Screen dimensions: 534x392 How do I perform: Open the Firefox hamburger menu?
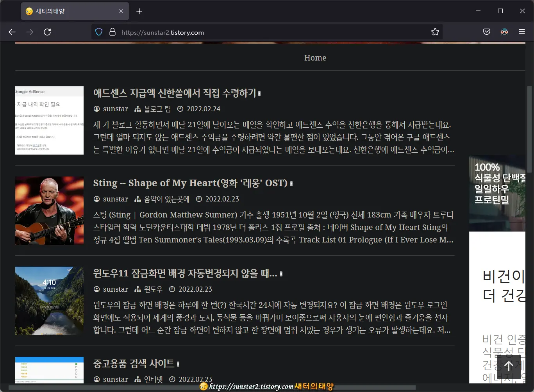coord(522,32)
